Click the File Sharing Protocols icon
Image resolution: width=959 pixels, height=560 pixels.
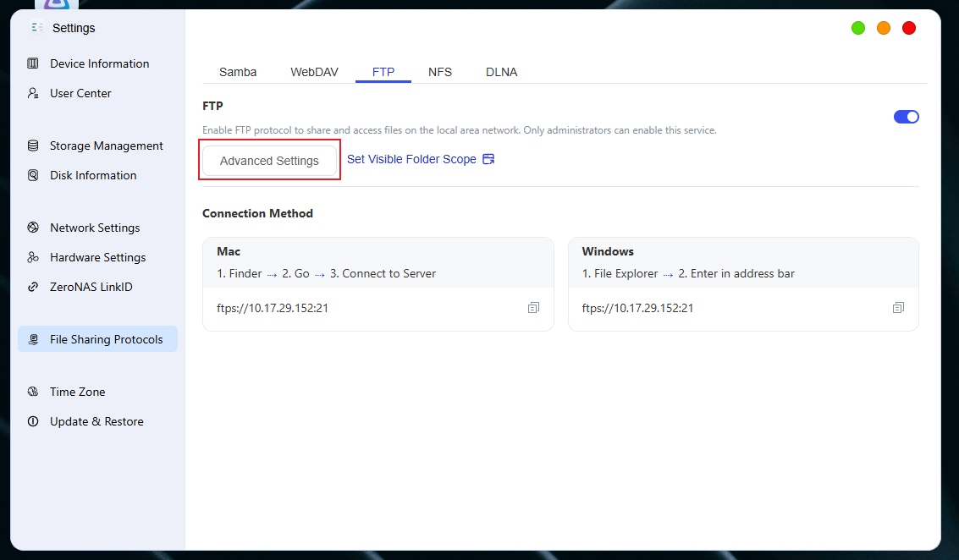coord(33,339)
